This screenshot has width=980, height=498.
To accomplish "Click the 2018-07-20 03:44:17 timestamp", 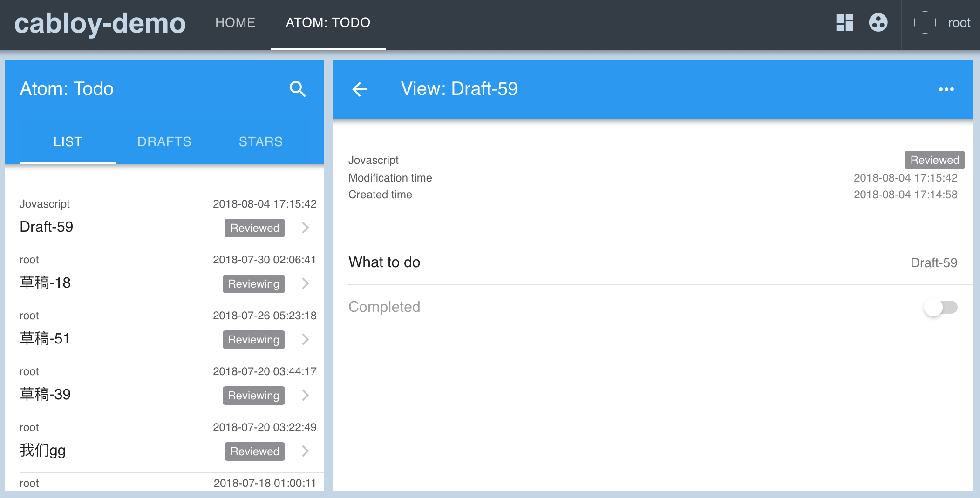I will (x=265, y=371).
